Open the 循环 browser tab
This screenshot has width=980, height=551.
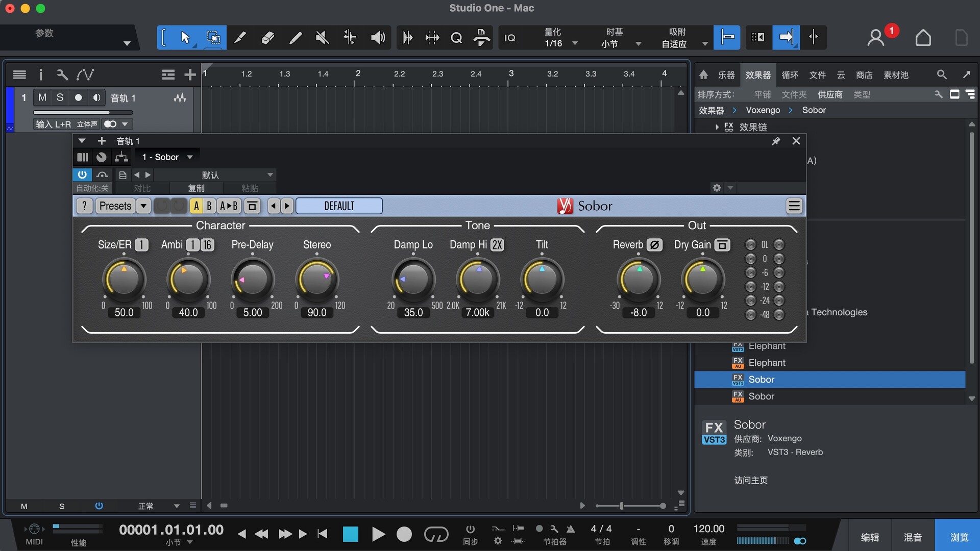pyautogui.click(x=790, y=75)
